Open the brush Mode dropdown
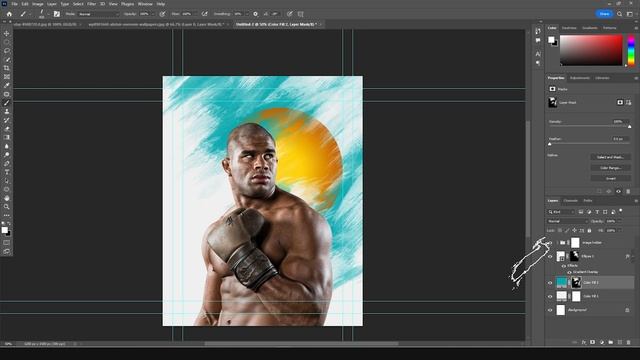Viewport: 640px width, 360px height. coord(98,14)
